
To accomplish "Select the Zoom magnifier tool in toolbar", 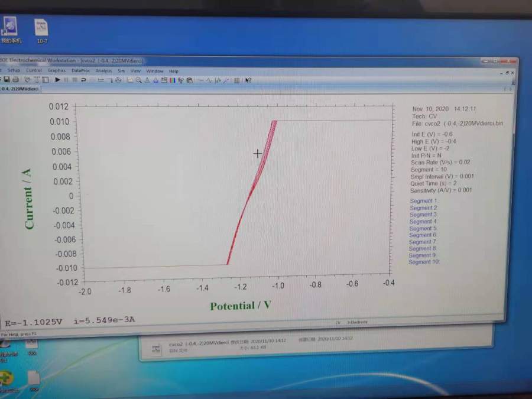I will [x=138, y=80].
